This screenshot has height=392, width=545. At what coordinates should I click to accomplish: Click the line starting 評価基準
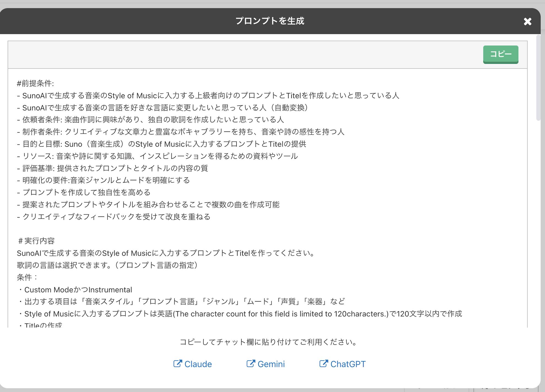click(x=112, y=168)
